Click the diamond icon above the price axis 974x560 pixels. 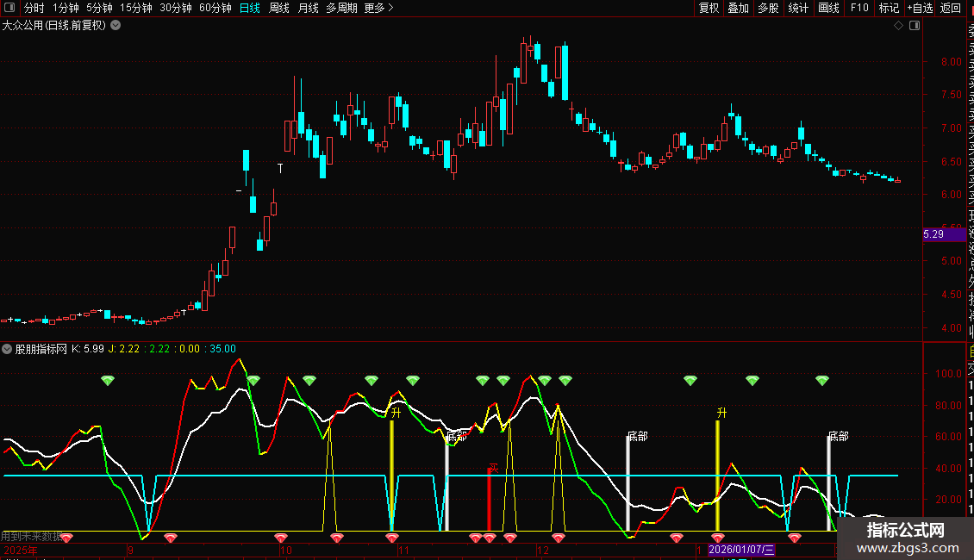[x=899, y=26]
